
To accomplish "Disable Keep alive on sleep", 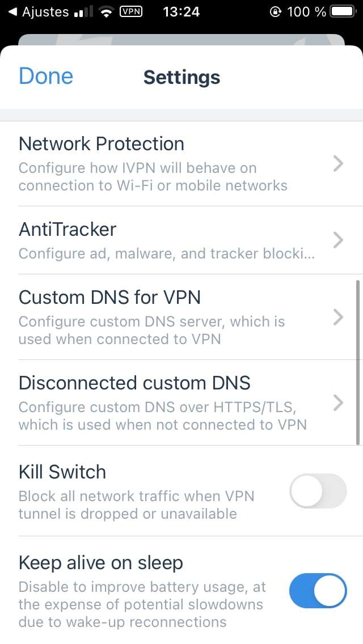I will 318,591.
